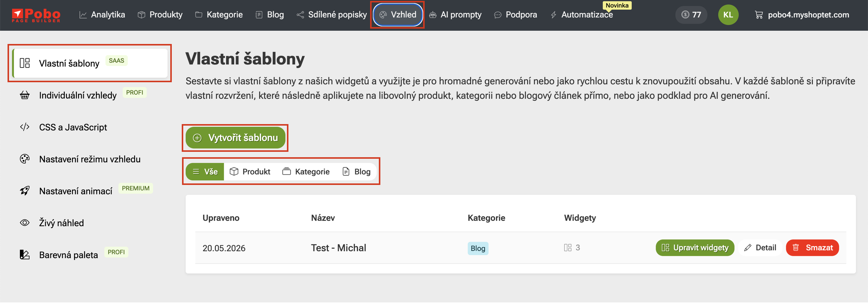The height and width of the screenshot is (303, 868).
Task: Click the stack icon in Kategorie filter
Action: coord(287,172)
